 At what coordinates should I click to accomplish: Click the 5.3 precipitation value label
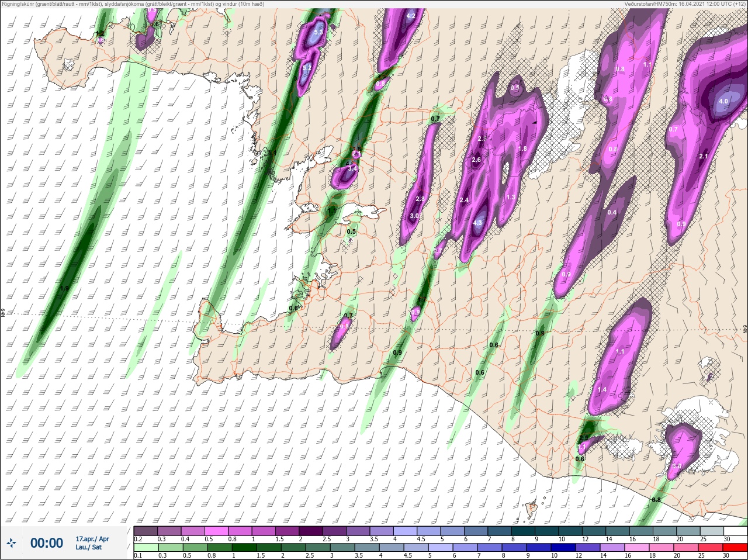click(318, 33)
